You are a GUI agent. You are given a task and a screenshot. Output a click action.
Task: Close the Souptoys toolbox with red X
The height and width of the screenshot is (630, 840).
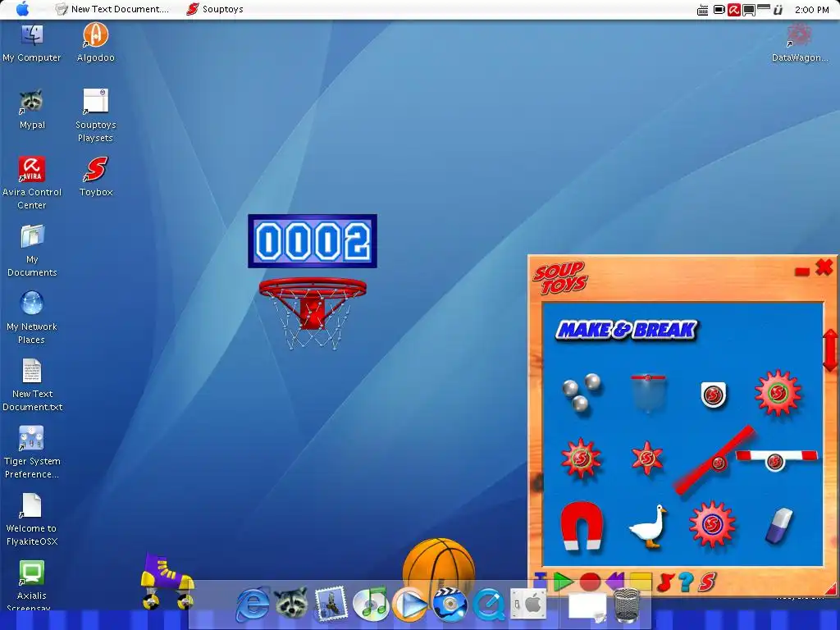(x=824, y=267)
